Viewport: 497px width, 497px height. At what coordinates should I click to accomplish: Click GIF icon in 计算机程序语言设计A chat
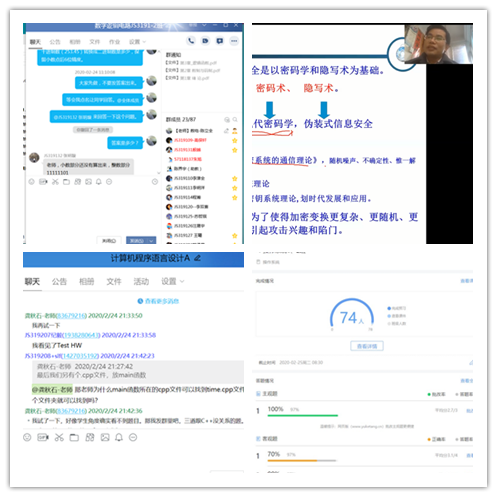(43, 437)
